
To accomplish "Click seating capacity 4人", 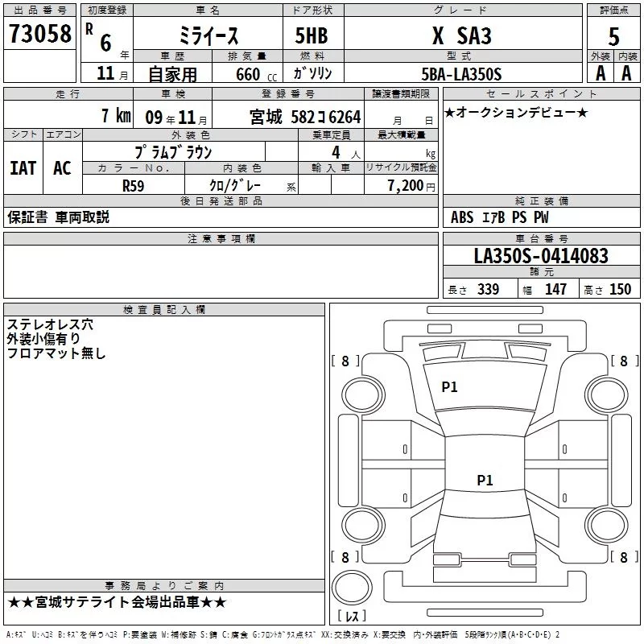I will tap(346, 152).
